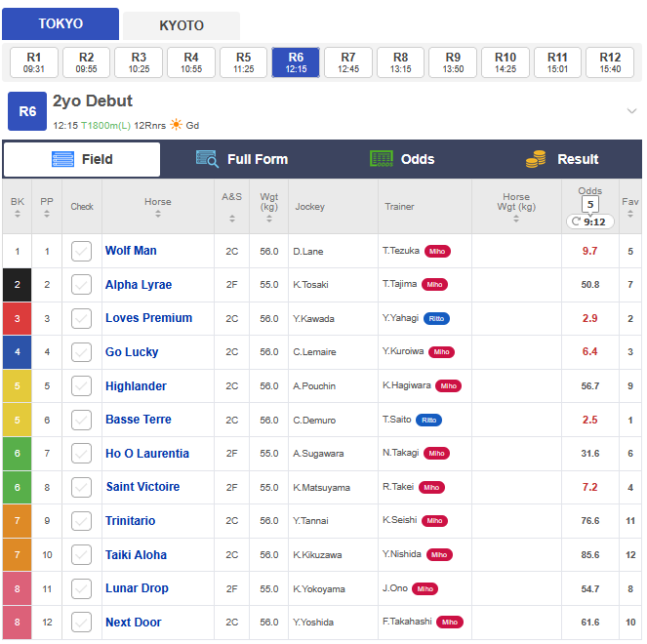Screen dimensions: 647x644
Task: Select race R11 at 15:01
Action: click(557, 62)
